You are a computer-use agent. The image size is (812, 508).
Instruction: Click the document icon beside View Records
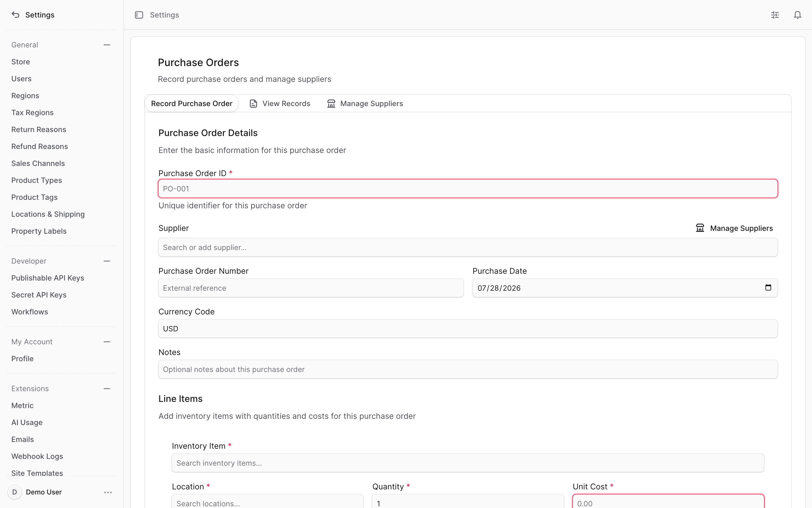pos(253,104)
